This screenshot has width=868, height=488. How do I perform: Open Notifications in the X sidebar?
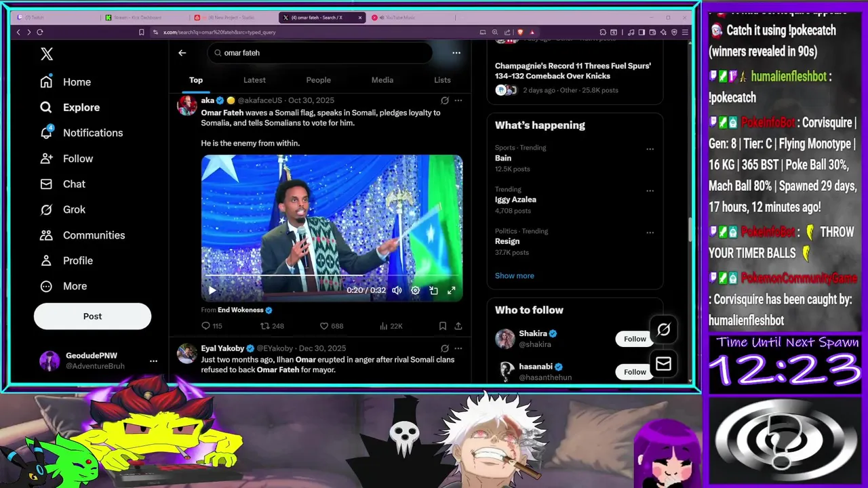[x=81, y=133]
